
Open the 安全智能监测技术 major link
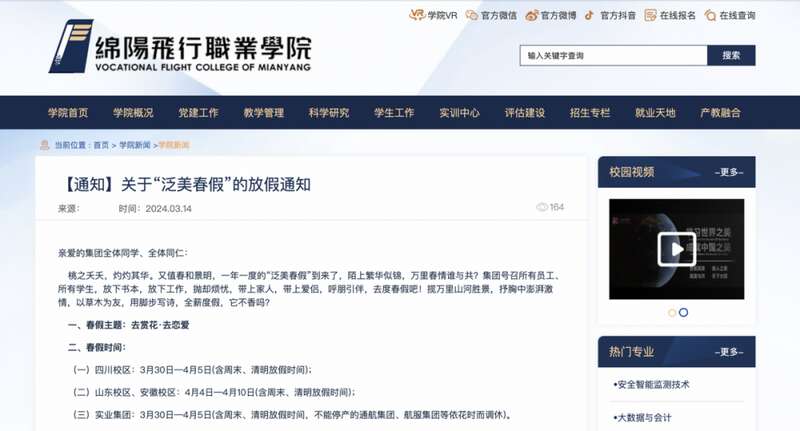tap(652, 385)
